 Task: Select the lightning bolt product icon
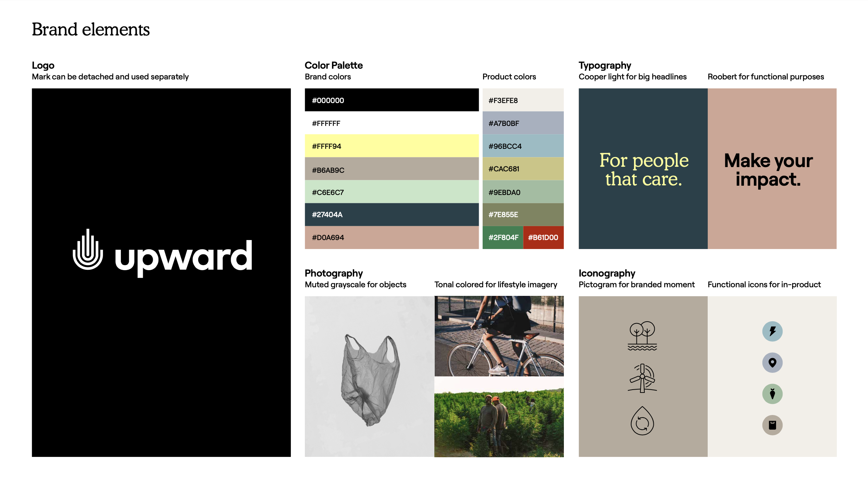point(772,331)
